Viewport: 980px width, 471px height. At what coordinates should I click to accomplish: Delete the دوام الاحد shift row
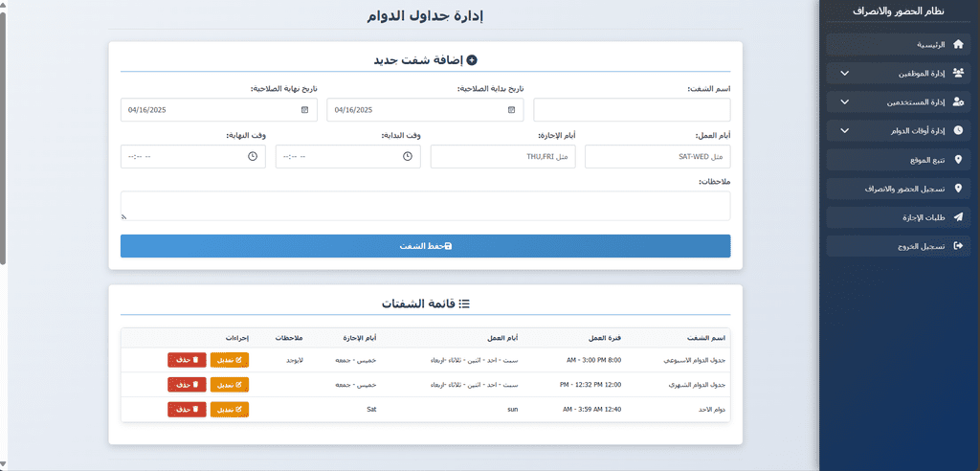tap(187, 409)
